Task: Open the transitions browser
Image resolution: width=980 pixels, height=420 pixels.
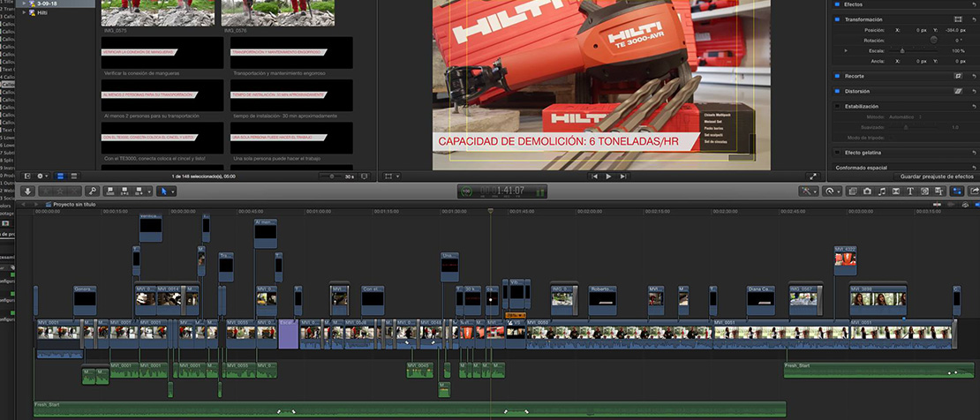Action: pos(895,191)
